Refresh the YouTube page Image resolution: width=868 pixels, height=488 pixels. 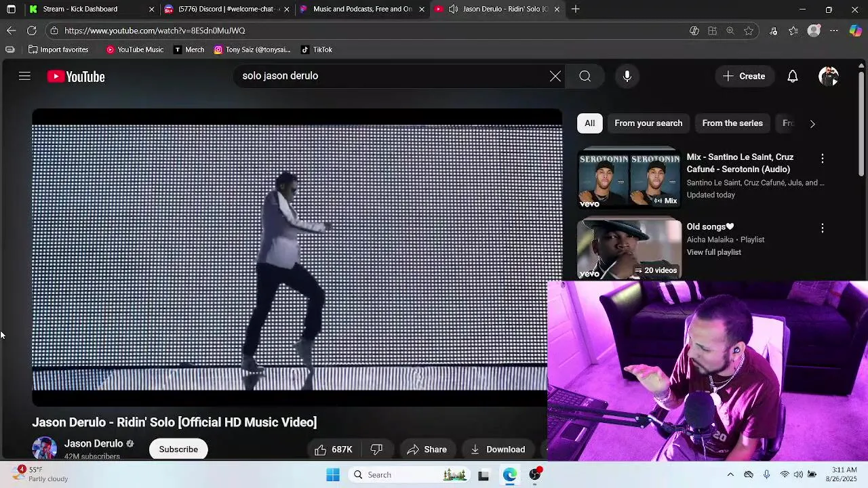(31, 30)
